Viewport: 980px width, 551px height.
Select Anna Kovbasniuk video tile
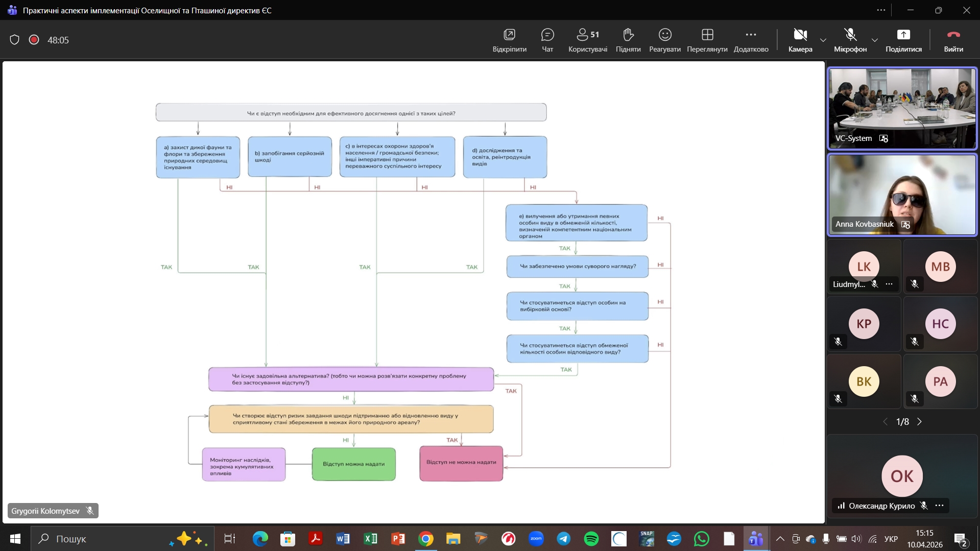(x=901, y=195)
